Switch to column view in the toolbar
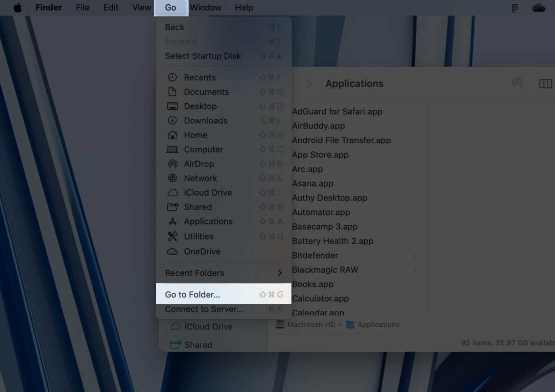Viewport: 555px width, 392px height. click(x=546, y=83)
